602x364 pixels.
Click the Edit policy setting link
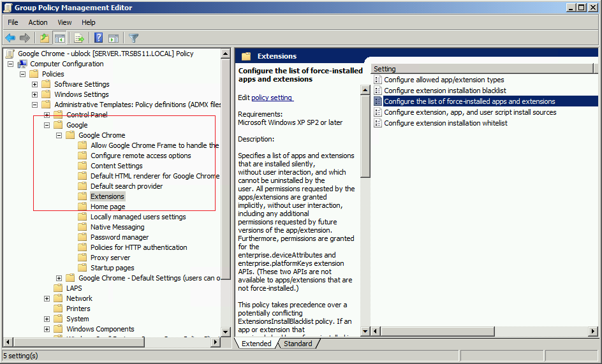[x=272, y=98]
